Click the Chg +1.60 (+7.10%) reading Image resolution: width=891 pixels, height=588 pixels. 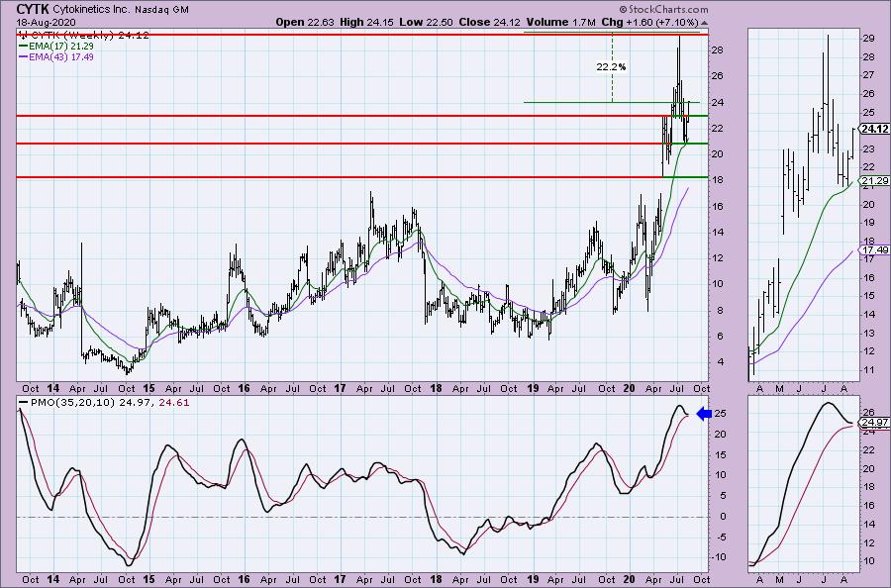tap(650, 22)
